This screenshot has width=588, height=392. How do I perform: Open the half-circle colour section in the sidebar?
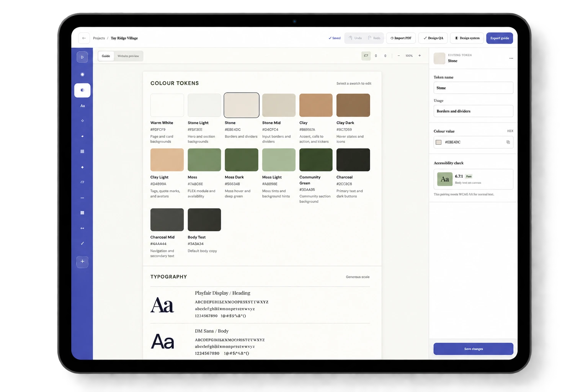(x=82, y=90)
